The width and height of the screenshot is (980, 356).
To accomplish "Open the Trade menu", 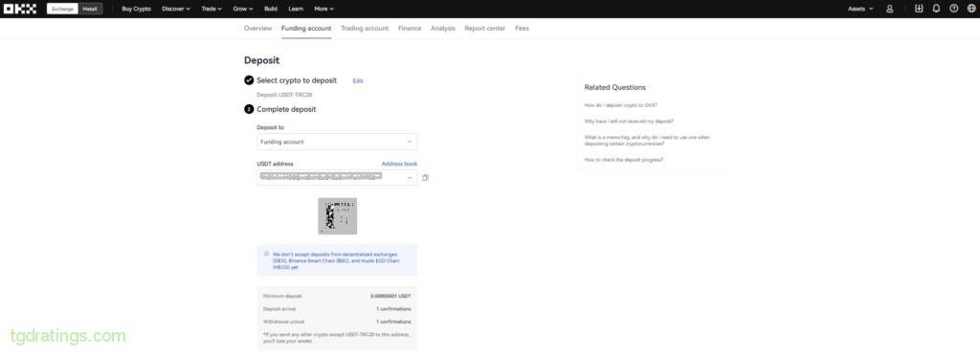I will 212,9.
